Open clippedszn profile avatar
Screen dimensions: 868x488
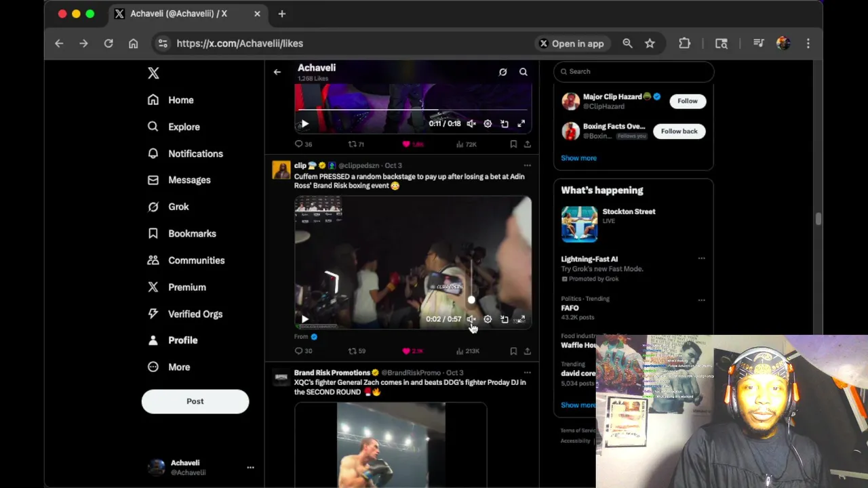coord(281,170)
